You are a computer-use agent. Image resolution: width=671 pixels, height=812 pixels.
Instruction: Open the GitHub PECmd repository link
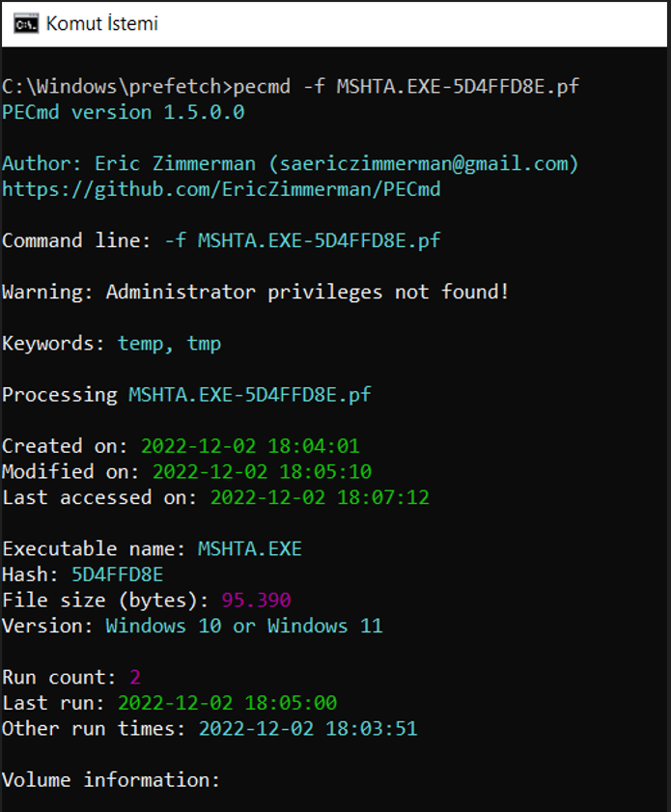coord(221,189)
